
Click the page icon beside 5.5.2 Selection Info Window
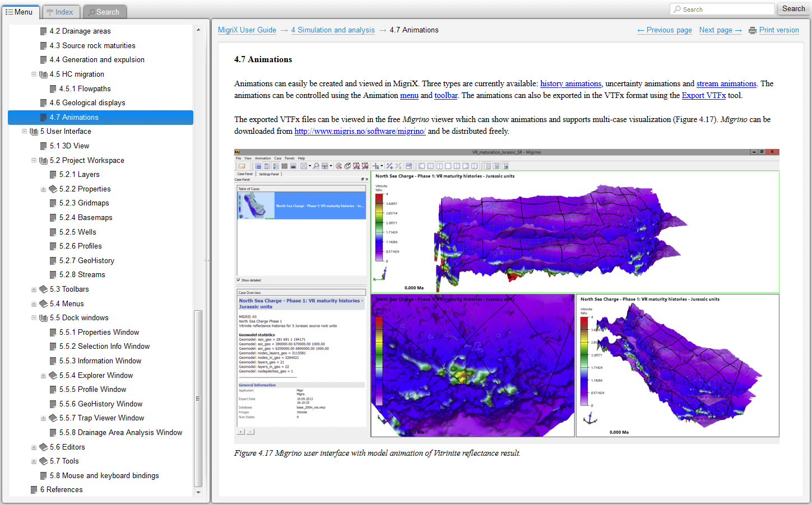tap(53, 347)
